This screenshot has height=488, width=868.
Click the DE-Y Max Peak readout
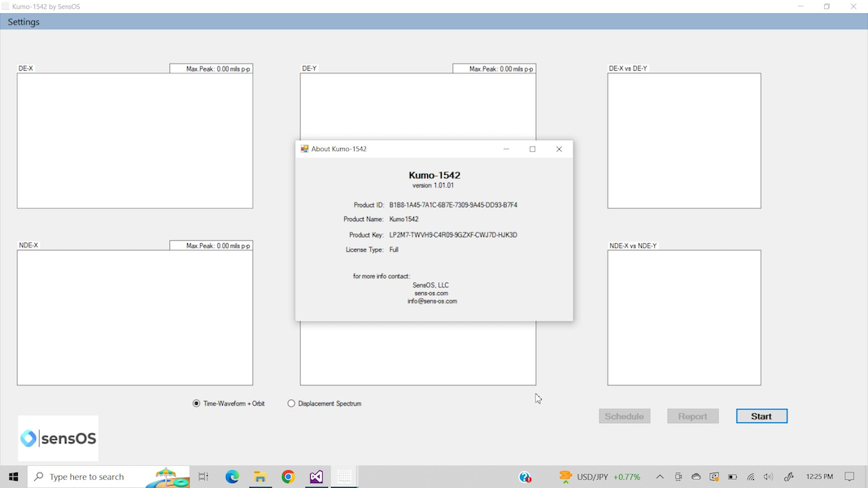[x=495, y=68]
